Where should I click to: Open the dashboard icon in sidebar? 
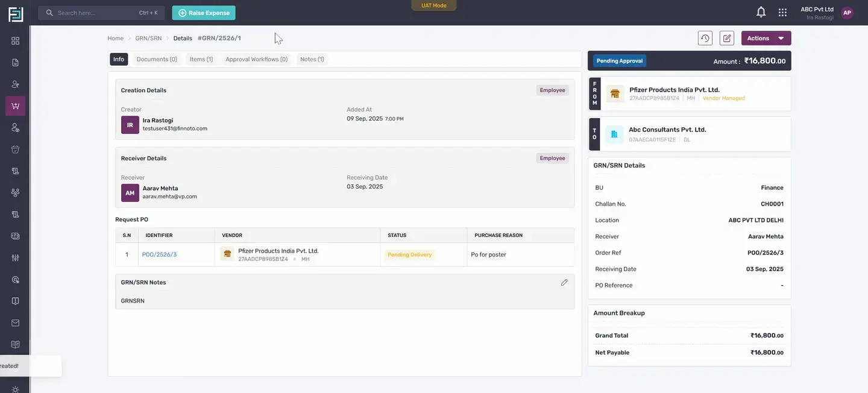click(15, 40)
